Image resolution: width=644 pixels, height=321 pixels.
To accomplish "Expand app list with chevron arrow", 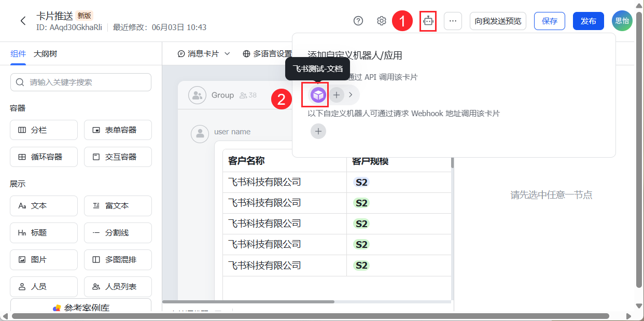I will [351, 95].
